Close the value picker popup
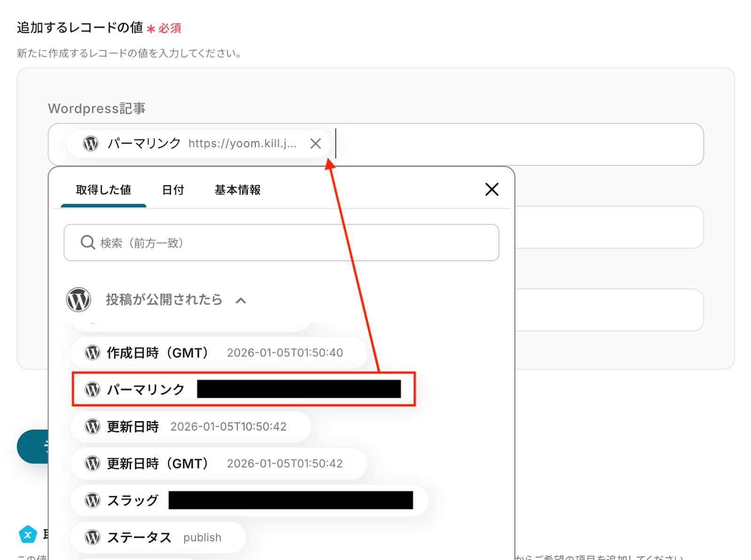 pyautogui.click(x=491, y=189)
